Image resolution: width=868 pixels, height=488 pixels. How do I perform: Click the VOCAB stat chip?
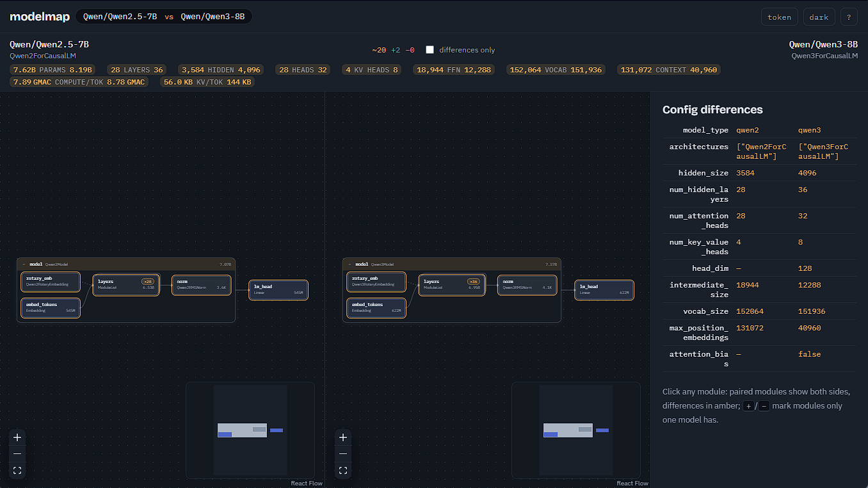[556, 70]
